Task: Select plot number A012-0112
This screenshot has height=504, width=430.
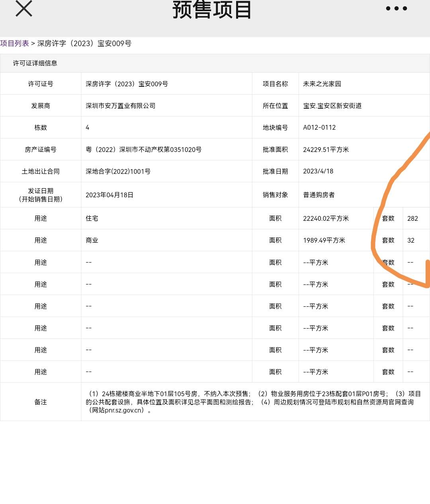Action: point(319,128)
